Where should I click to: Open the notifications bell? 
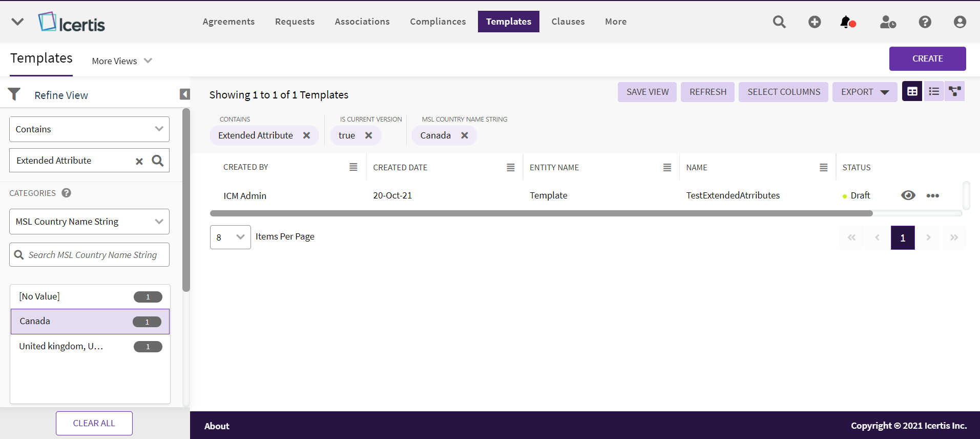pos(846,22)
